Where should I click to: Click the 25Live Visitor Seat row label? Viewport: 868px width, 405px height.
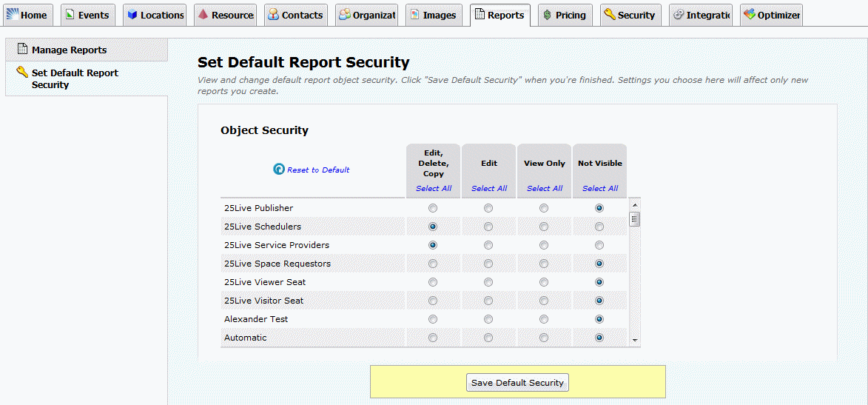point(263,301)
